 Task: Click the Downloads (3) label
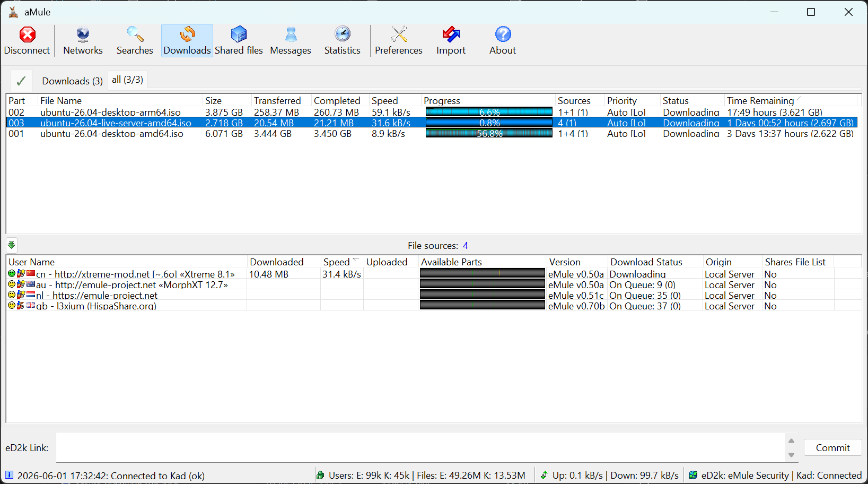[73, 81]
